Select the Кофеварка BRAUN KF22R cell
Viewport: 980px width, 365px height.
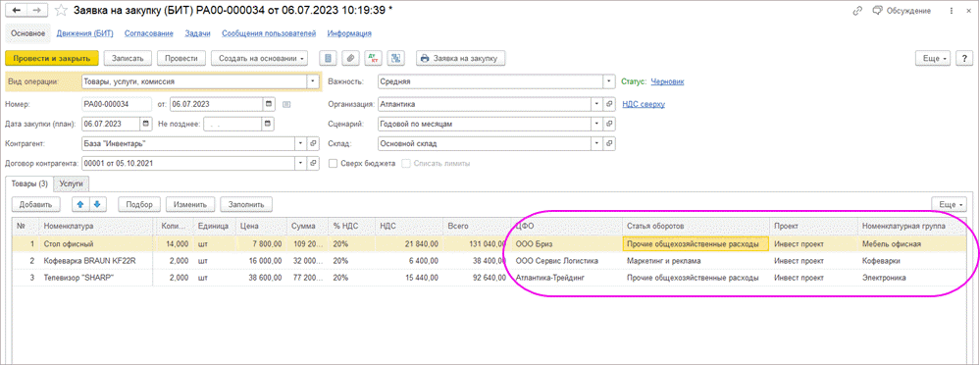[x=96, y=261]
